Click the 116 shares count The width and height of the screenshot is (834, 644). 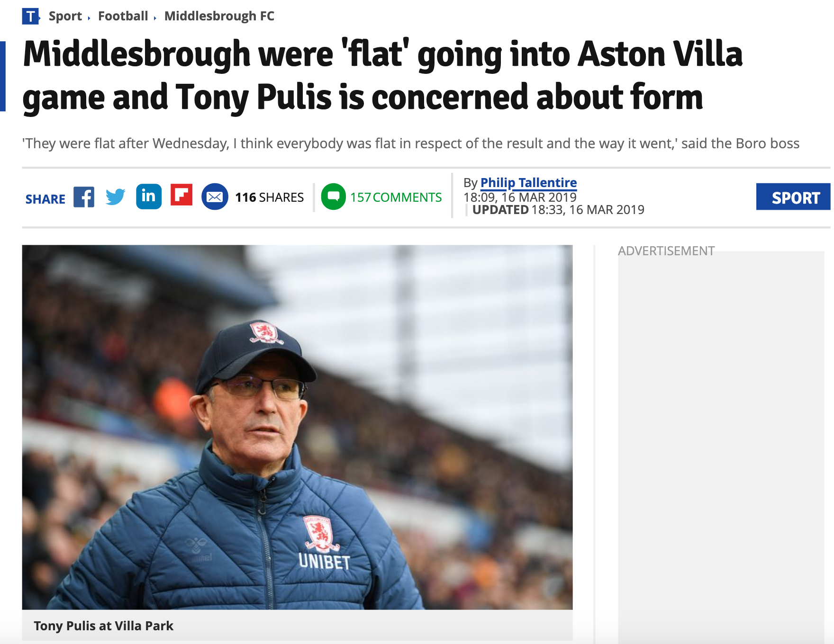[x=269, y=197]
